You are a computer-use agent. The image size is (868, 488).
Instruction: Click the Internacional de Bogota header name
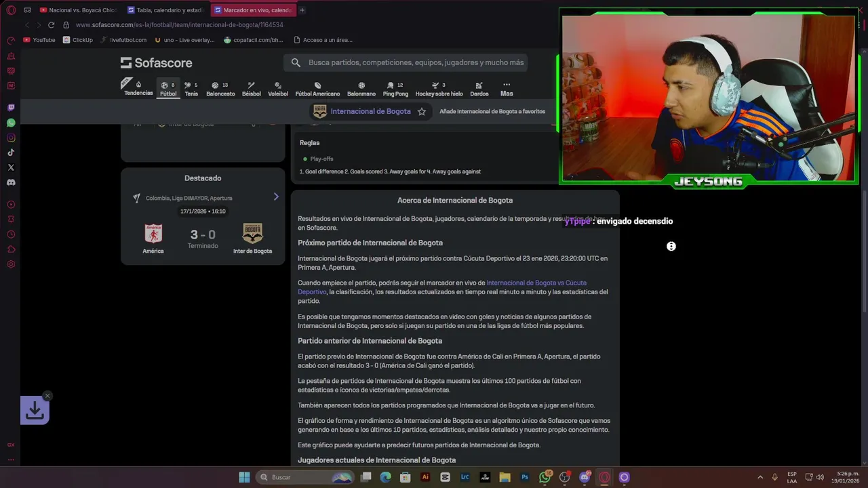click(370, 111)
